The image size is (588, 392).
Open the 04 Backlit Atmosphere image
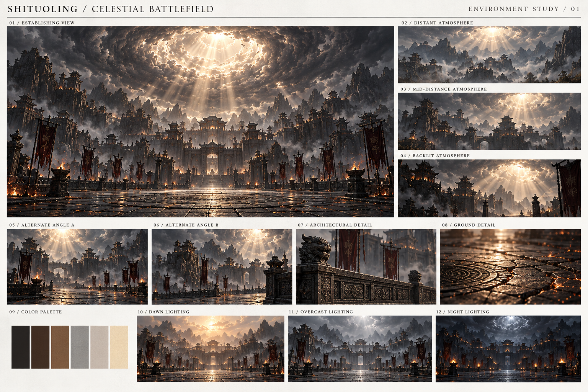(489, 188)
